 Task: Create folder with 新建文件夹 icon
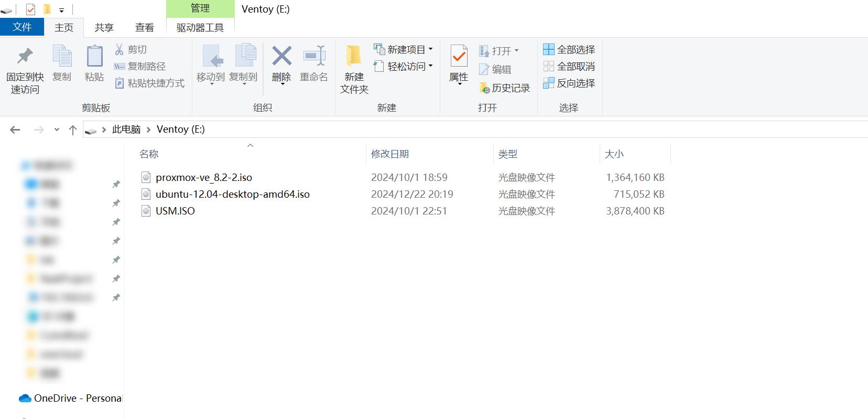pos(354,56)
